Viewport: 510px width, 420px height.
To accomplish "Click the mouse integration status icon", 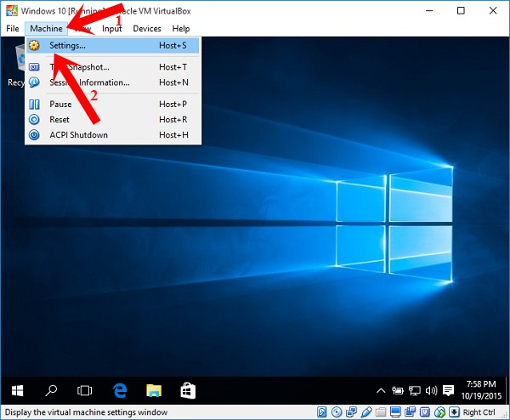I will coord(439,412).
